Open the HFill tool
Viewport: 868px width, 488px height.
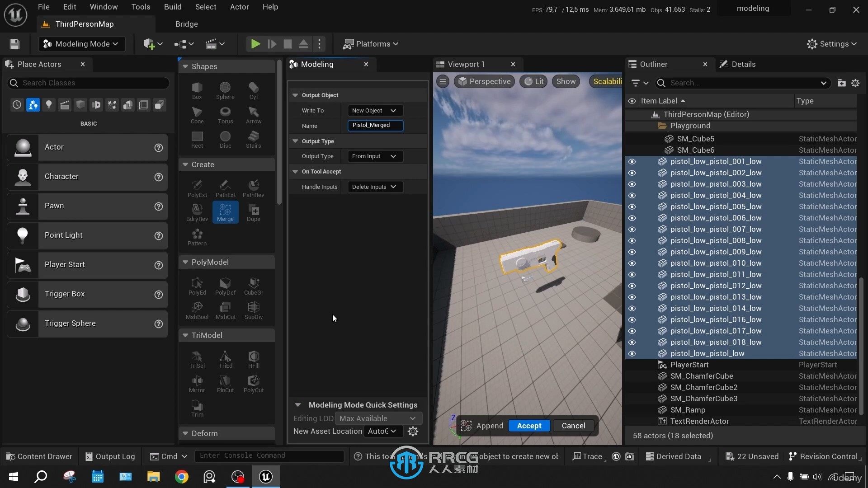254,359
